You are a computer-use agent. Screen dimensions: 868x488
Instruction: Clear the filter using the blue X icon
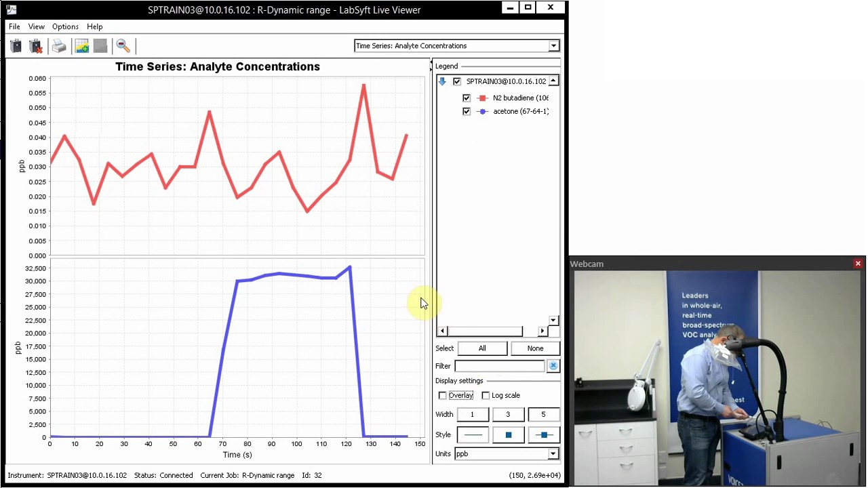(x=553, y=366)
